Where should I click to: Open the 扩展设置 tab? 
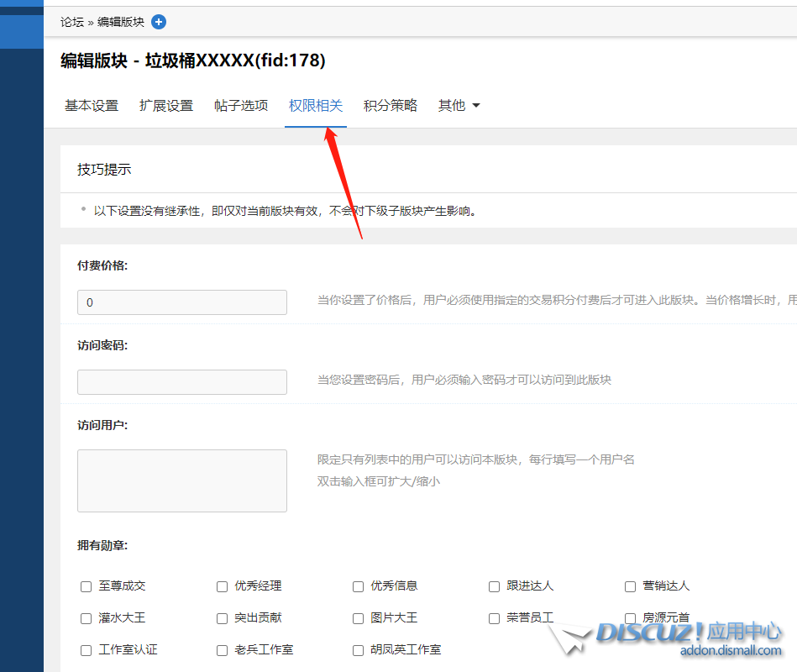[x=166, y=106]
